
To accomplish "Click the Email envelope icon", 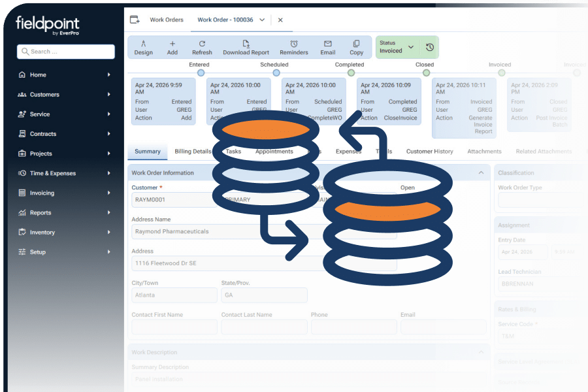I will point(327,44).
